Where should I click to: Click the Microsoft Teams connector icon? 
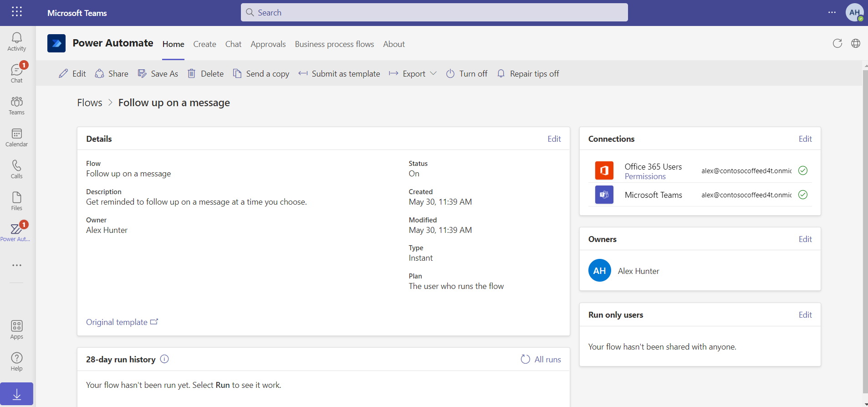tap(604, 195)
